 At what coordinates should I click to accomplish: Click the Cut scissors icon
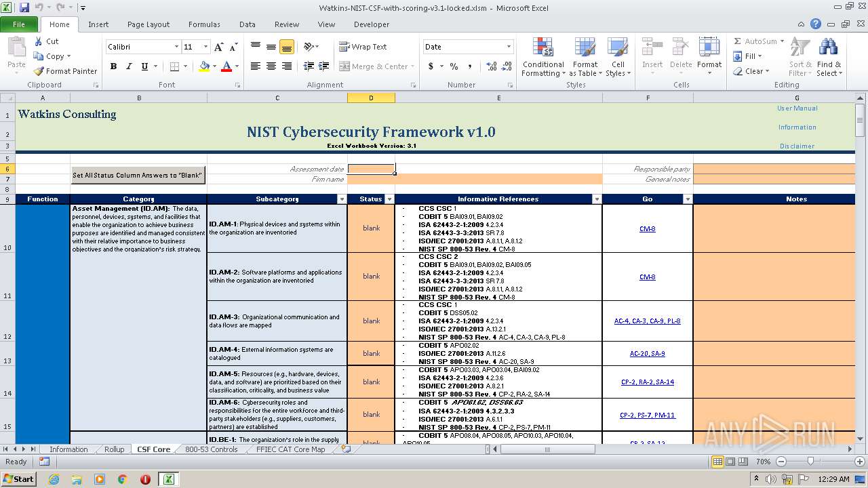(39, 41)
